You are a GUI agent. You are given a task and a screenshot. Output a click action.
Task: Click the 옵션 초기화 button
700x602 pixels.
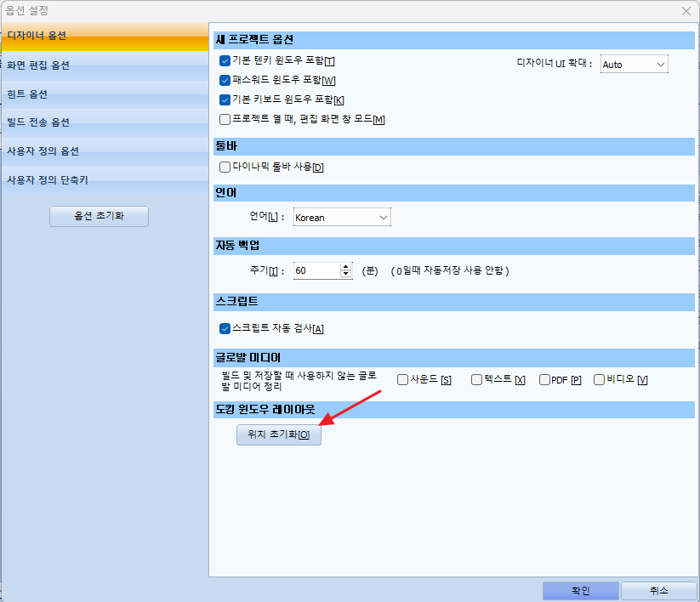99,216
